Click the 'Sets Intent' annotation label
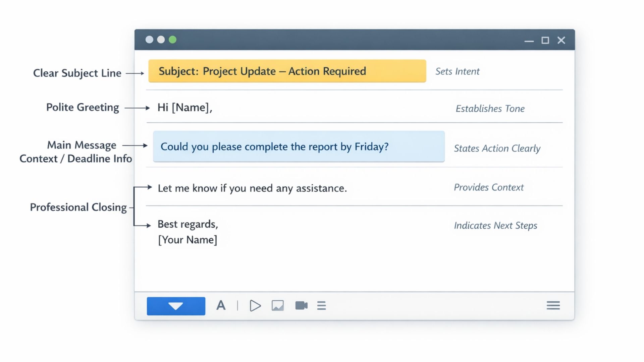This screenshot has height=362, width=644. (457, 71)
